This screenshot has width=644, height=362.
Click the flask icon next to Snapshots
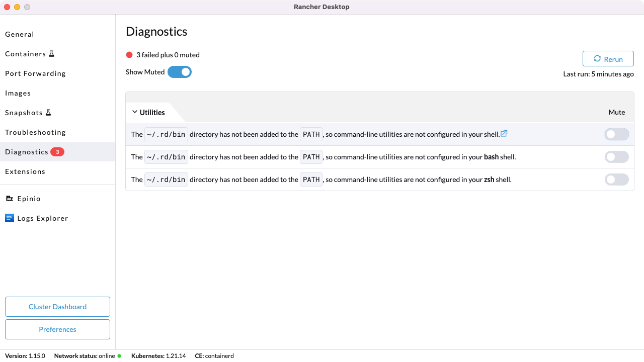(49, 112)
